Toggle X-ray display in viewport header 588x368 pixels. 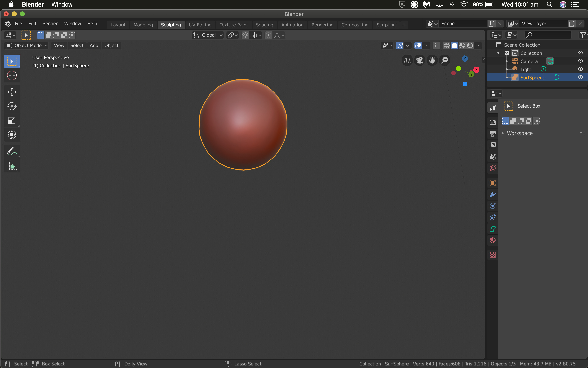coord(436,46)
